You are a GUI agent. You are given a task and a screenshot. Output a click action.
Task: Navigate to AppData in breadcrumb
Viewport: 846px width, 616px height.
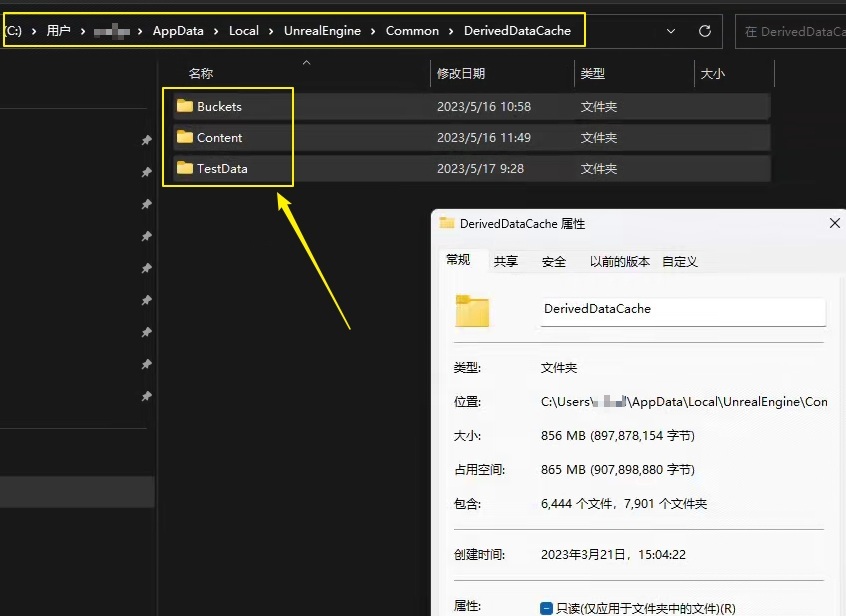(x=178, y=31)
